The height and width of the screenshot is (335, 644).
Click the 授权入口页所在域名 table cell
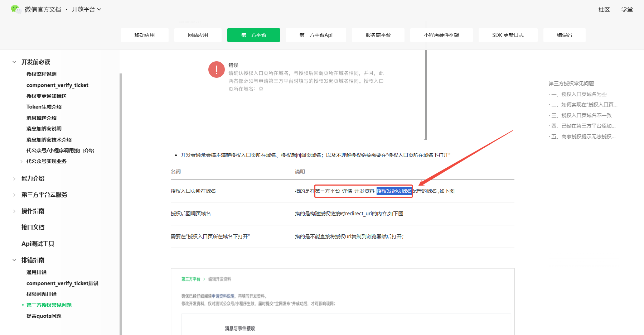[193, 191]
